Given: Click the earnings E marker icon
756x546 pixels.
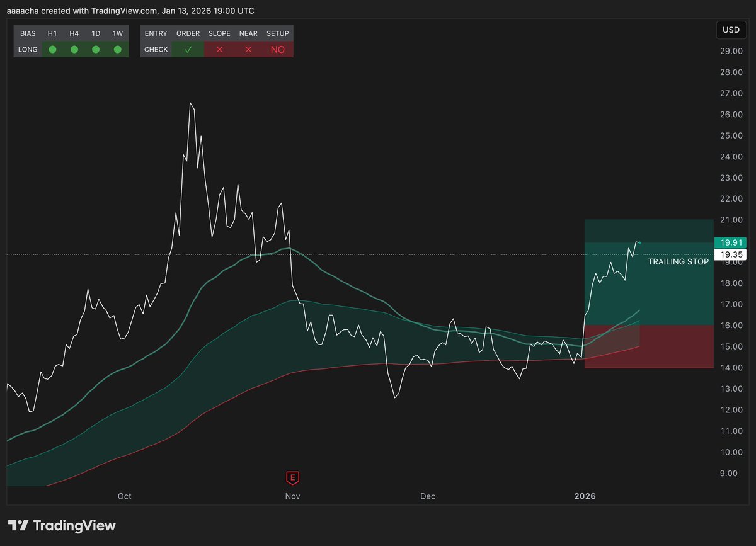Looking at the screenshot, I should click(x=292, y=477).
